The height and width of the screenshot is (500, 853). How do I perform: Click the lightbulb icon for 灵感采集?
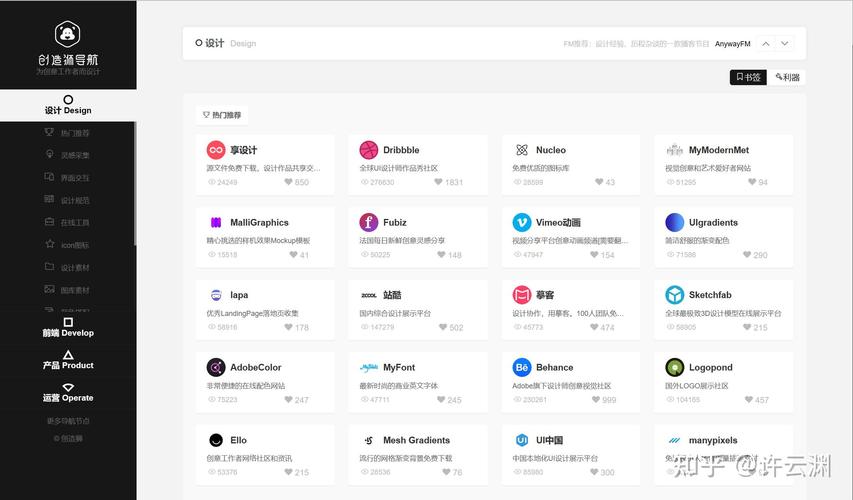[50, 155]
